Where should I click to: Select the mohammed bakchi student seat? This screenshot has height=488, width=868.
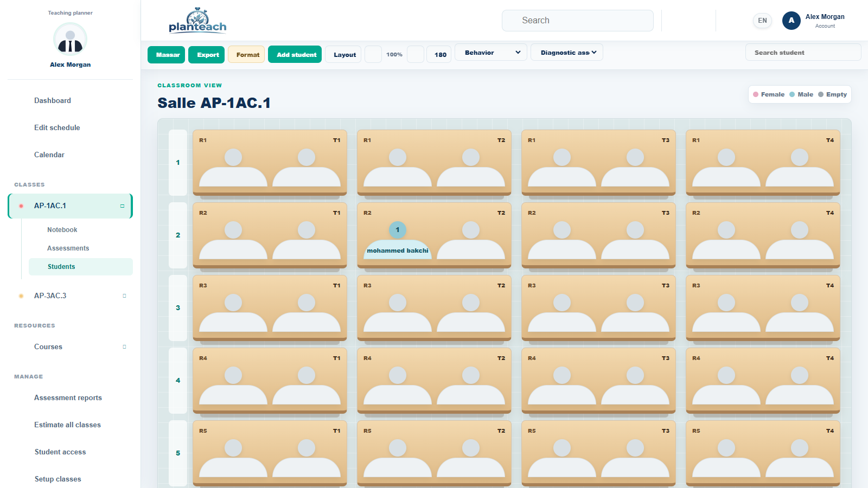tap(398, 240)
